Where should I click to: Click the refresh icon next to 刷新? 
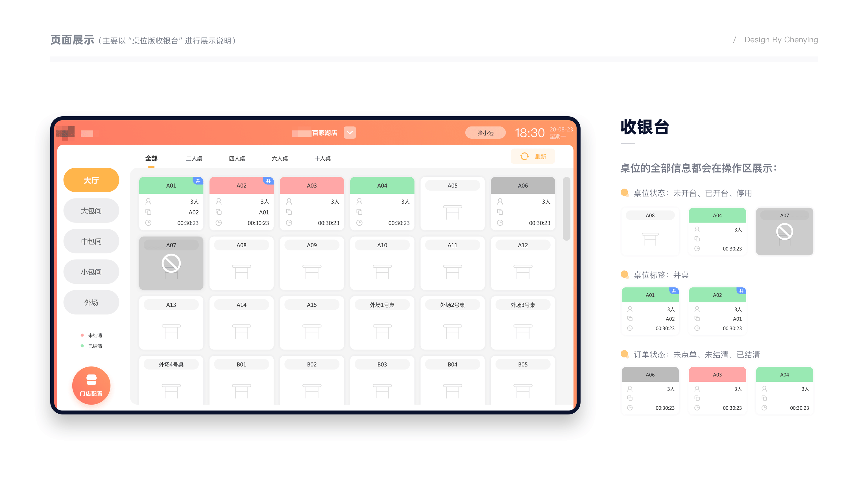click(524, 156)
